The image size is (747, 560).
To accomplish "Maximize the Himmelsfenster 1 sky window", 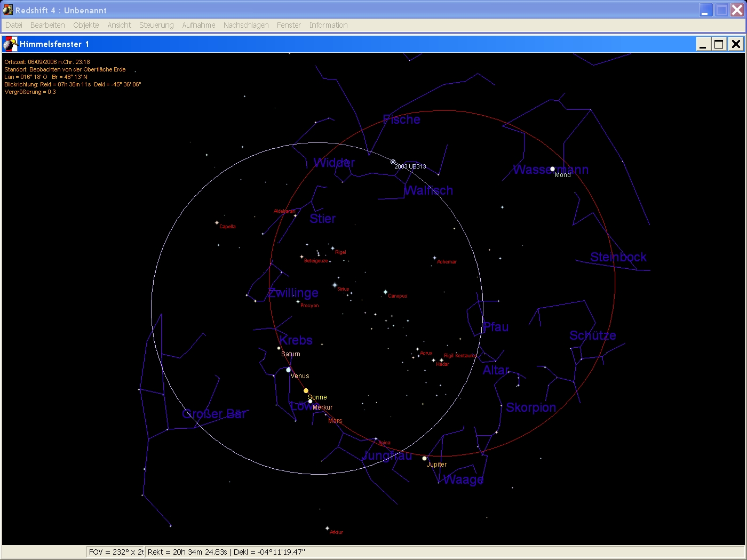I will tap(719, 44).
